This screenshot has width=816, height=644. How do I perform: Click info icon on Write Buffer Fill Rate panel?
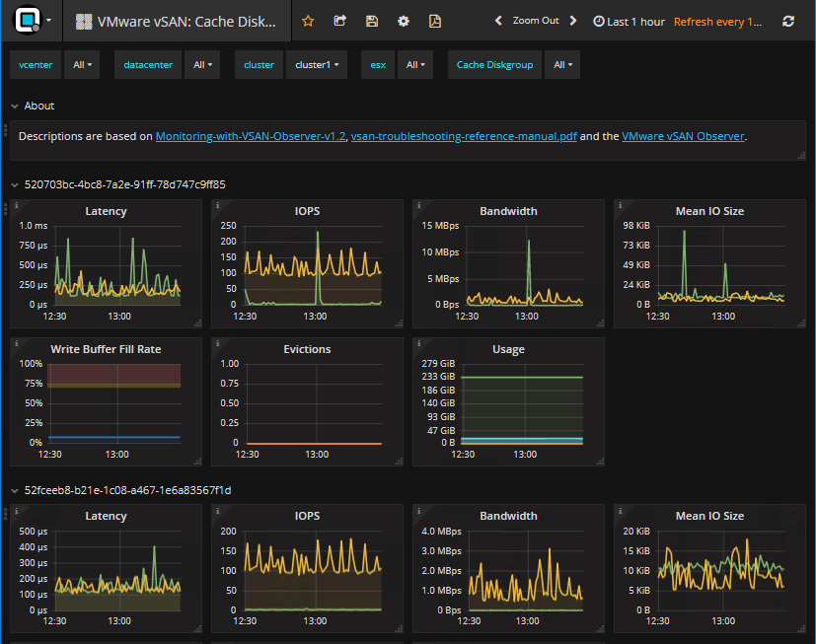[x=14, y=342]
